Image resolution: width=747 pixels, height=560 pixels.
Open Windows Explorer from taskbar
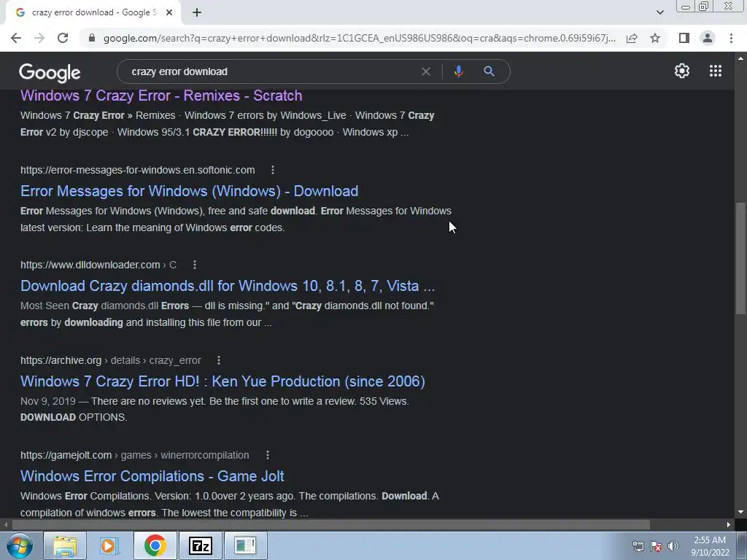click(65, 545)
